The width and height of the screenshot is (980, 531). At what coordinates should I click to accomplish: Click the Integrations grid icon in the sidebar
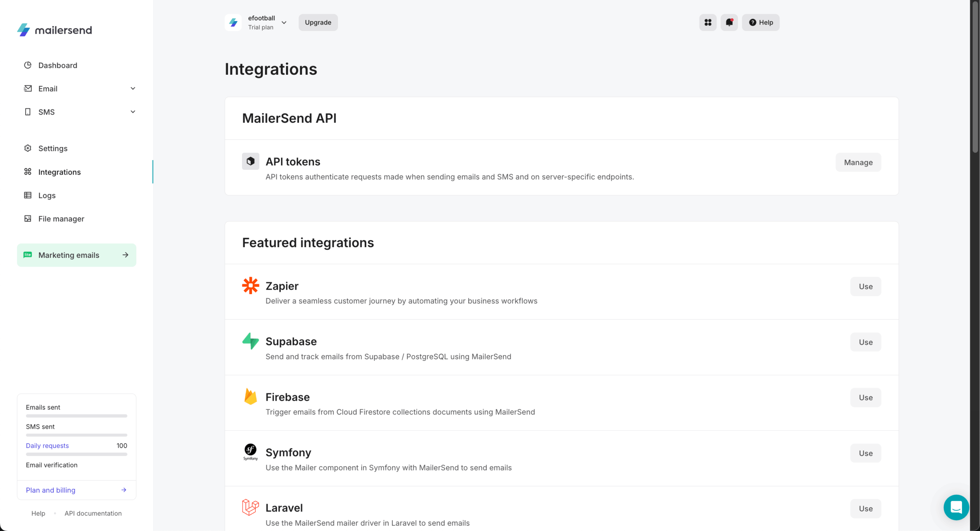click(28, 172)
